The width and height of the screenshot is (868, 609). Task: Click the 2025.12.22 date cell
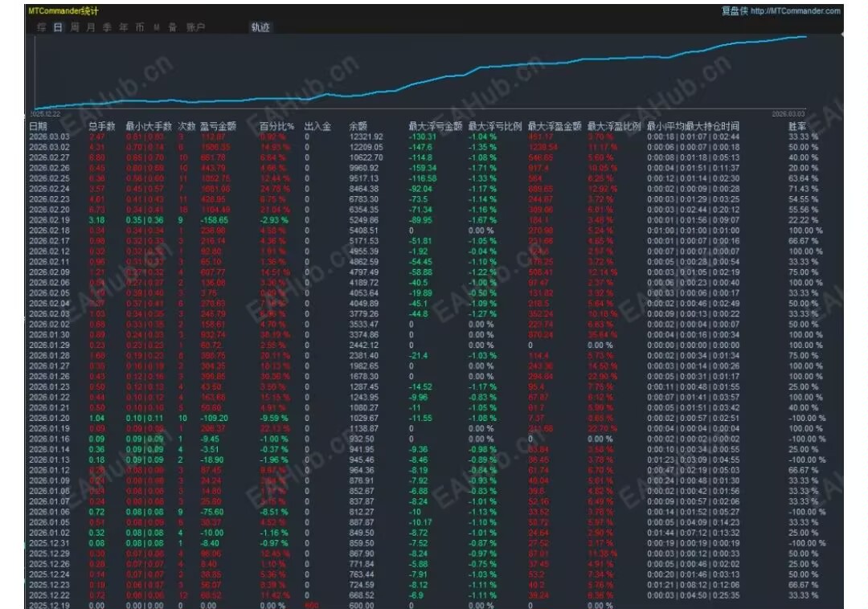pos(49,595)
